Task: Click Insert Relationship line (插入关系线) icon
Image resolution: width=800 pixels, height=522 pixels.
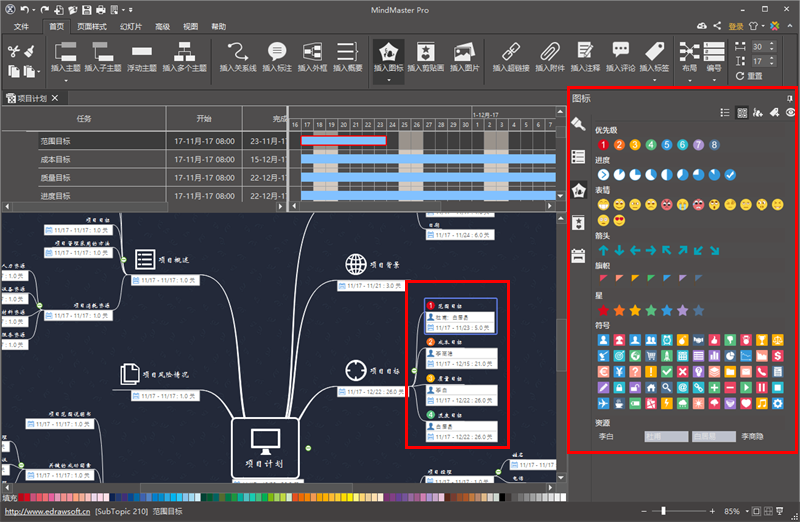Action: pos(238,52)
